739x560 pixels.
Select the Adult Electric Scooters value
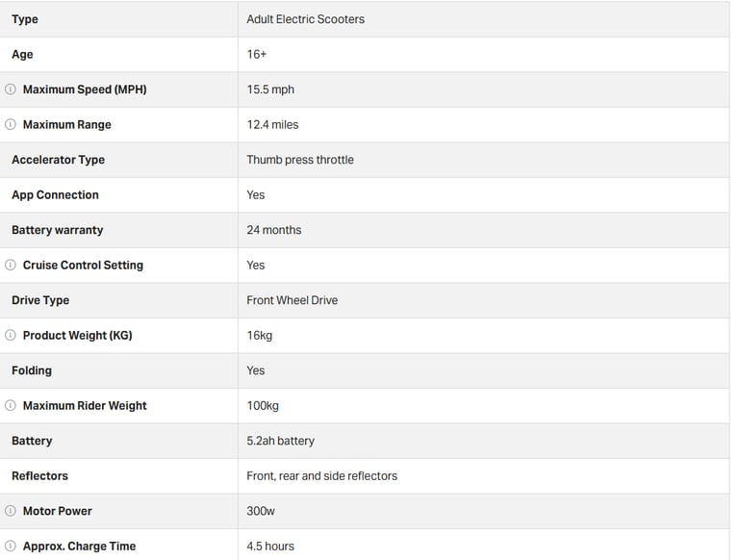pos(305,19)
